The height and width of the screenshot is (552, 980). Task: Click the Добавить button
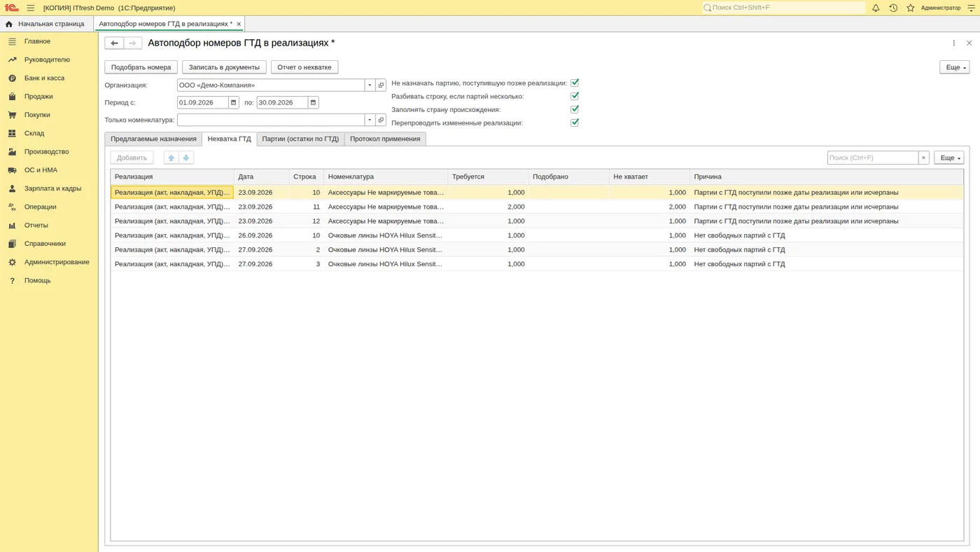tap(132, 158)
